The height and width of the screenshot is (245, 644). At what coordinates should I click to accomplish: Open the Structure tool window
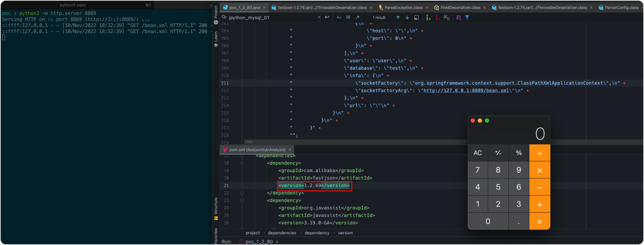click(x=216, y=209)
